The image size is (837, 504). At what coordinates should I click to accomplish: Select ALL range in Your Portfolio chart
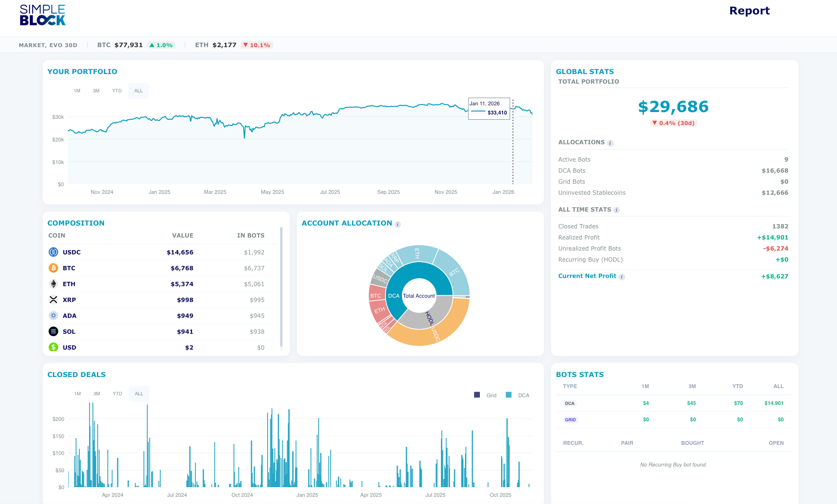coord(139,91)
